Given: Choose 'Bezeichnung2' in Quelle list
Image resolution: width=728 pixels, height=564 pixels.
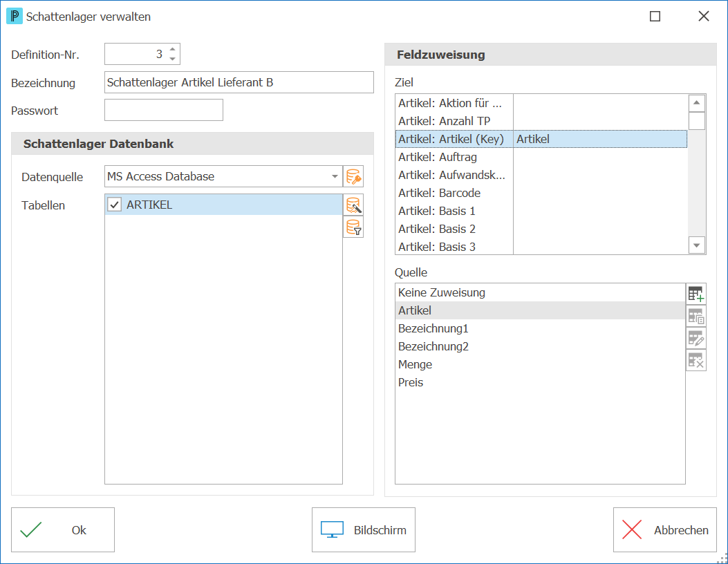Looking at the screenshot, I should pyautogui.click(x=541, y=347).
